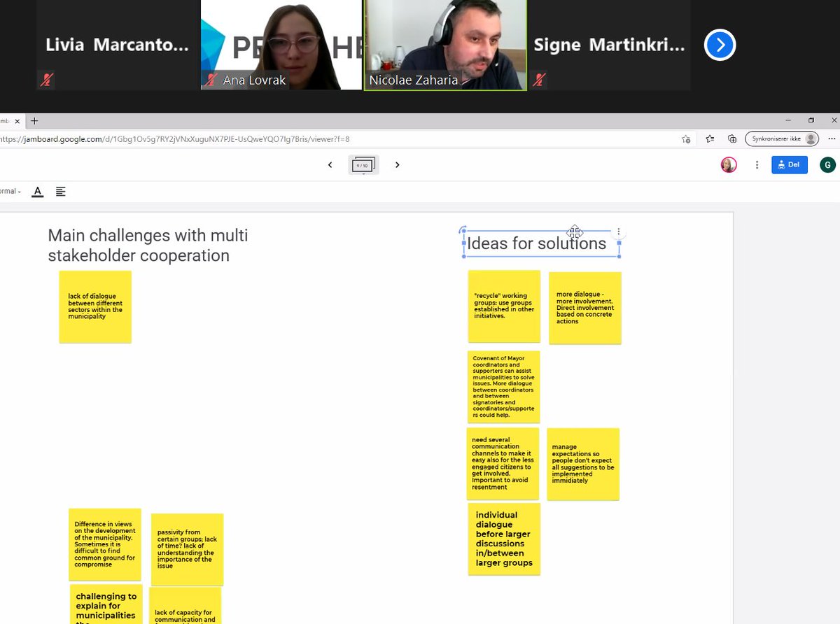Select the Ideas for solutions text

(x=536, y=243)
